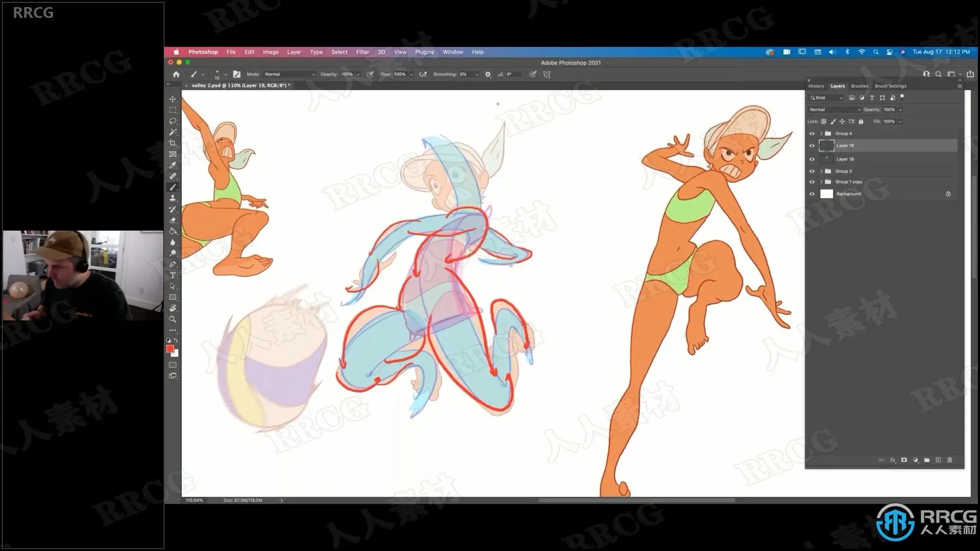Click the create new layer button
The width and height of the screenshot is (980, 551).
click(938, 460)
